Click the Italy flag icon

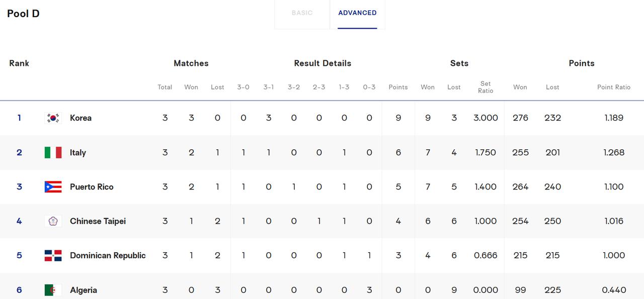coord(53,152)
